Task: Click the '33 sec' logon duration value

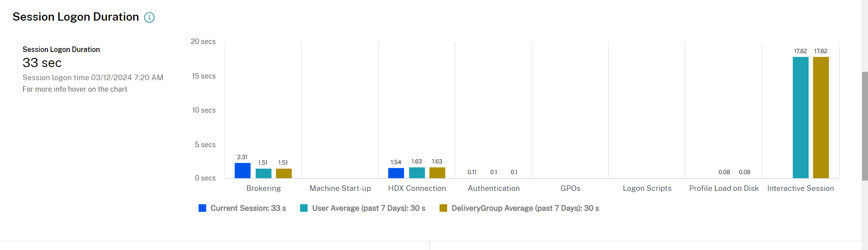Action: coord(42,63)
